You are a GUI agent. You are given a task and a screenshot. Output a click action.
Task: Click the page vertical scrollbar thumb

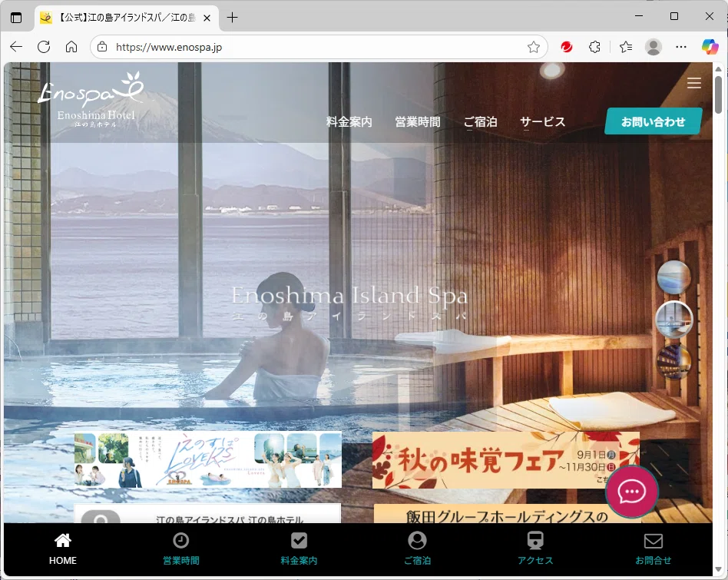coord(718,95)
